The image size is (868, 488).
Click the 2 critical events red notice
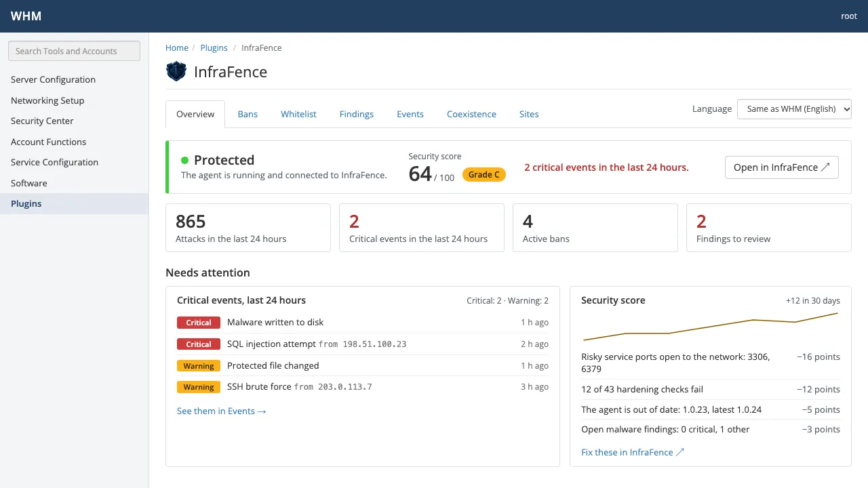pyautogui.click(x=606, y=167)
